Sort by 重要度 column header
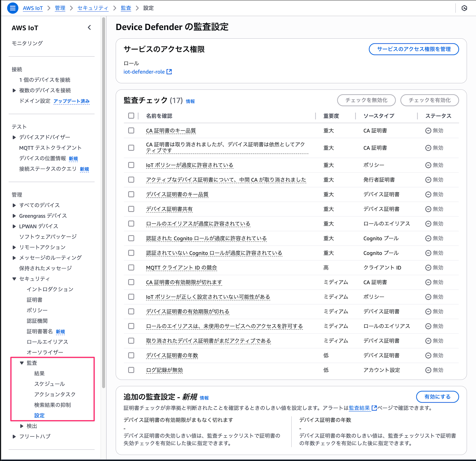Screen dimensions: 476x461 coord(331,116)
